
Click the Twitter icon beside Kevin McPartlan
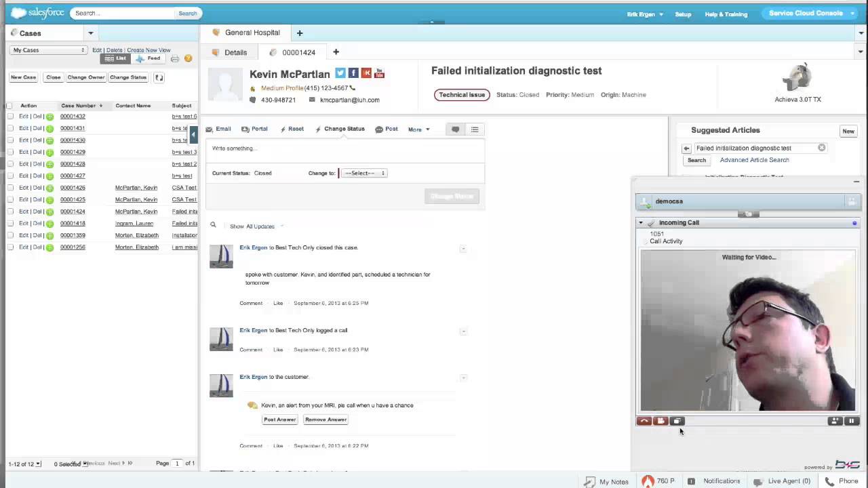340,73
